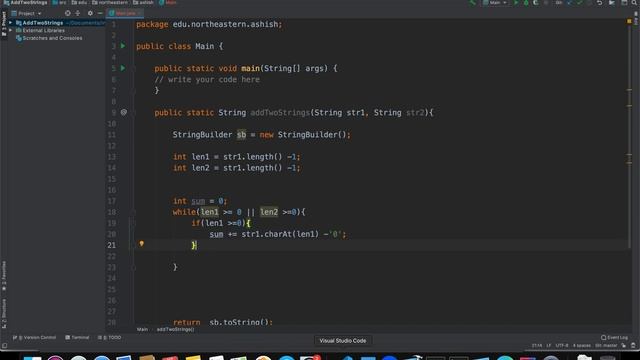Open the TODO tool window
Viewport: 640px width, 360px height.
(109, 338)
